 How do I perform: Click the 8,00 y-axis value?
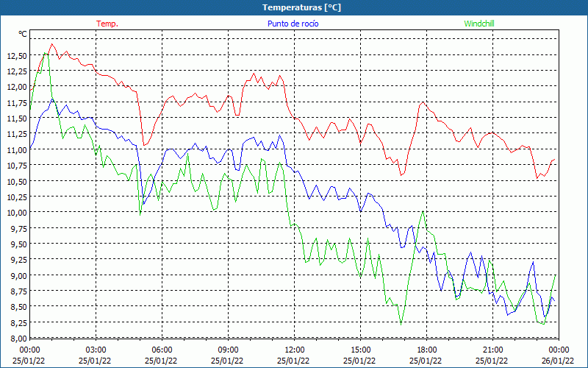click(19, 338)
